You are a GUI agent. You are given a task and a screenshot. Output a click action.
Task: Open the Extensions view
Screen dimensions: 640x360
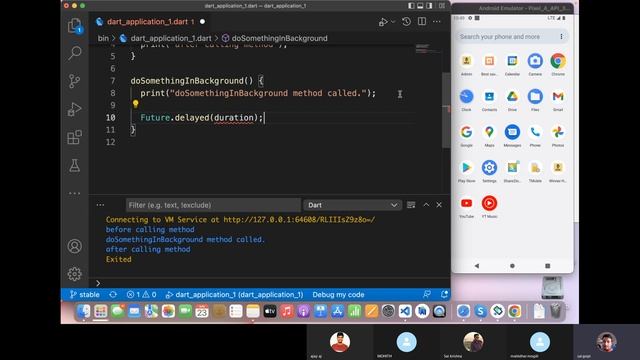tap(74, 137)
